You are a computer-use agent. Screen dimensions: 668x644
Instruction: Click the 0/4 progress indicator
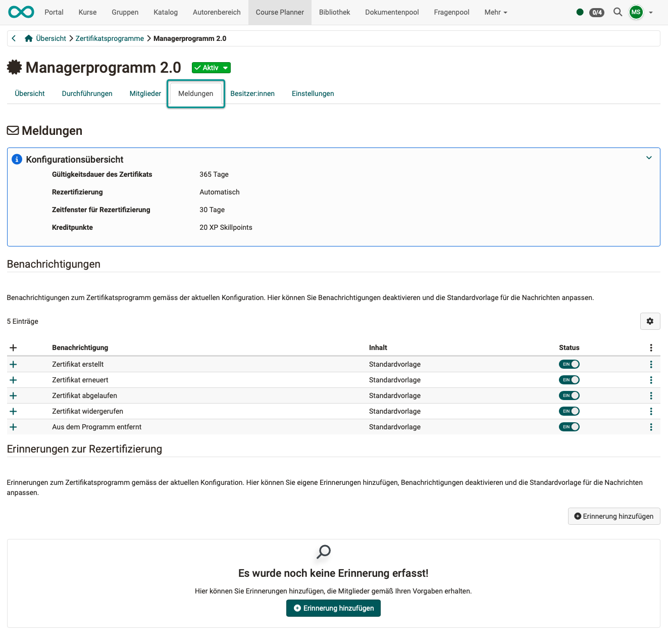click(x=596, y=12)
